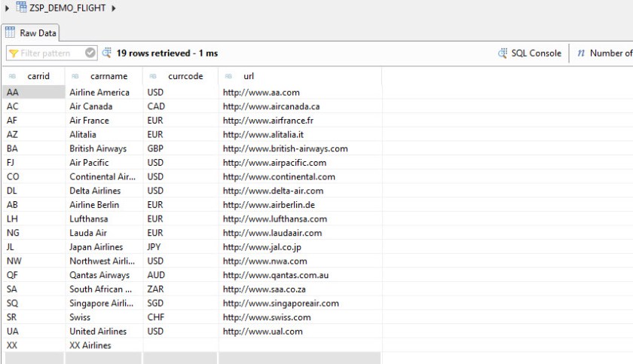Image resolution: width=633 pixels, height=364 pixels.
Task: Sort by the carrname column header
Action: [x=104, y=76]
